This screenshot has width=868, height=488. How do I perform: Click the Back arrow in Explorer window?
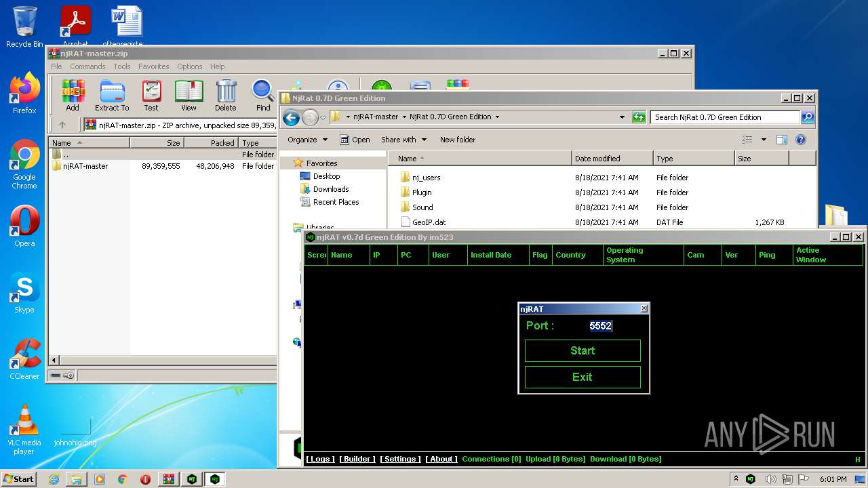[292, 117]
